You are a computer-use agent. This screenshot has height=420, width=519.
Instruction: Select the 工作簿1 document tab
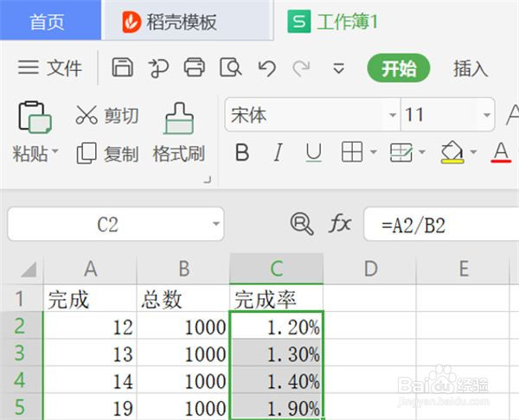coord(333,22)
